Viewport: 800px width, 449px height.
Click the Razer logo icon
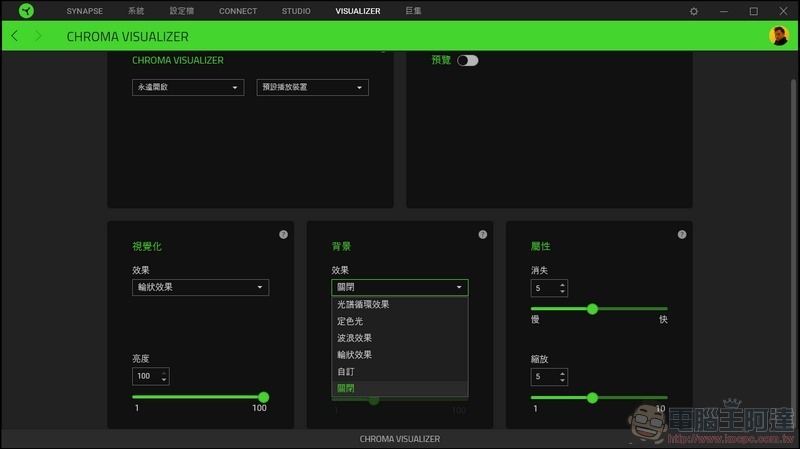[x=26, y=11]
